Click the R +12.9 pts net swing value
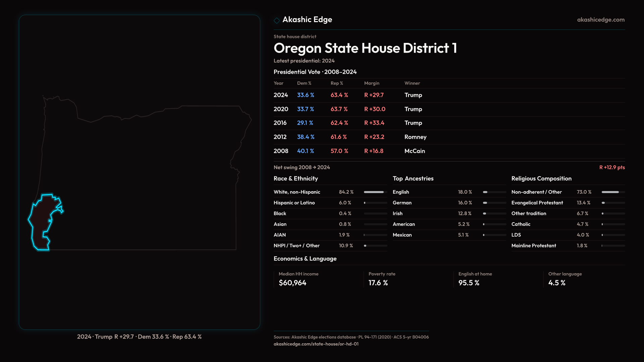This screenshot has width=644, height=362. pos(612,167)
